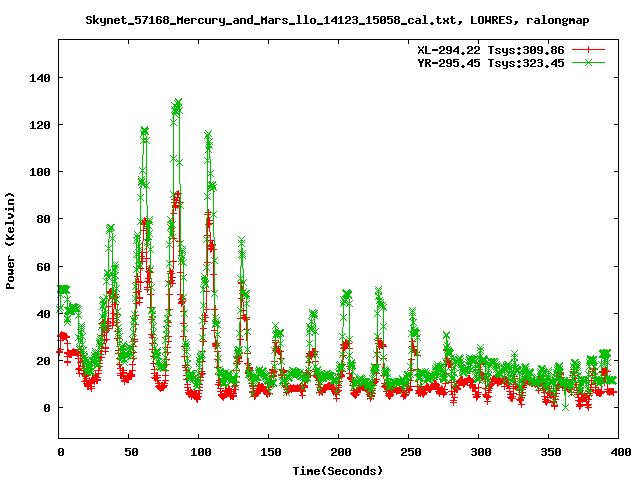This screenshot has width=640, height=480.
Task: Click the green data point at zero Kelvin
Action: point(565,407)
